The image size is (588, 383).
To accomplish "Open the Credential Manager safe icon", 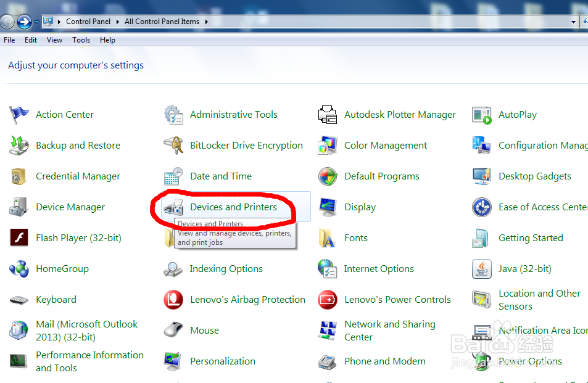I will (19, 176).
